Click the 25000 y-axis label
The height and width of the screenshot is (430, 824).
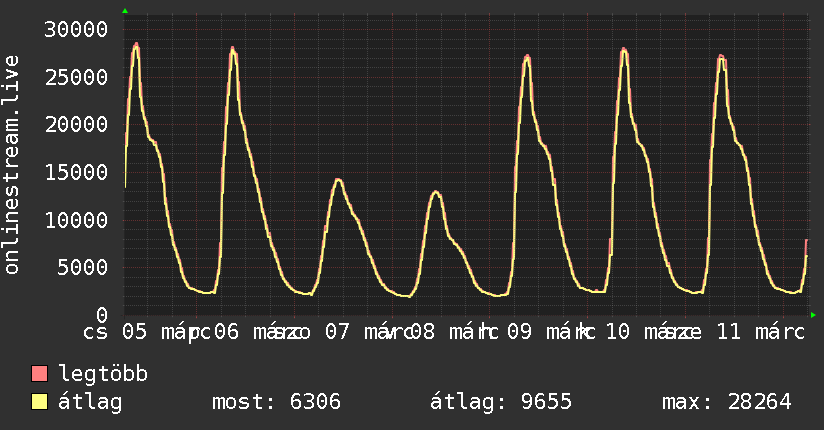point(76,77)
